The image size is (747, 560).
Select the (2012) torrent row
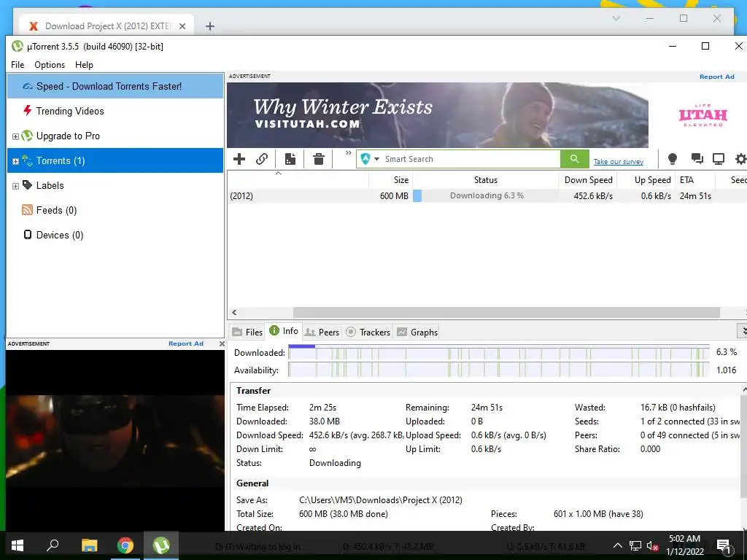[x=487, y=195]
